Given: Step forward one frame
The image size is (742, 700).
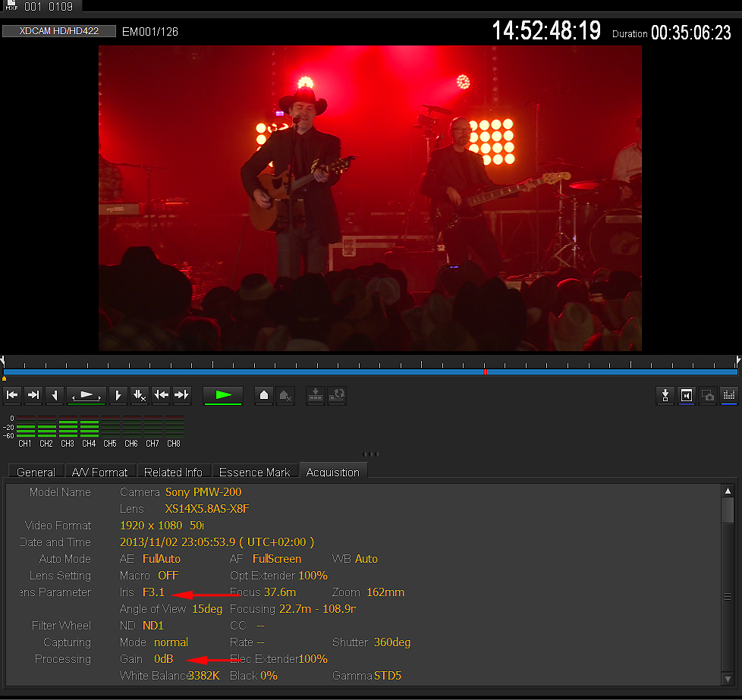Looking at the screenshot, I should [x=118, y=395].
